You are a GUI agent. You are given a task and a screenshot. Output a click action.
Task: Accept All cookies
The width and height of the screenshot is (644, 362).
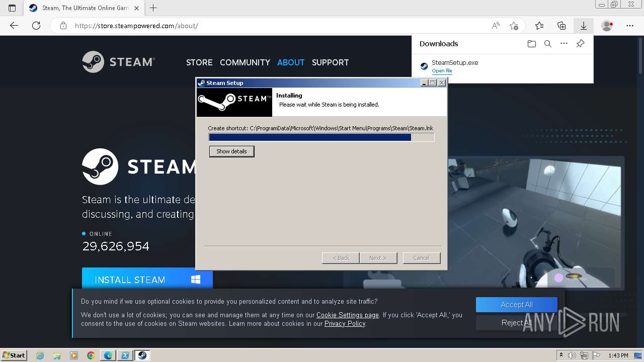coord(517,305)
